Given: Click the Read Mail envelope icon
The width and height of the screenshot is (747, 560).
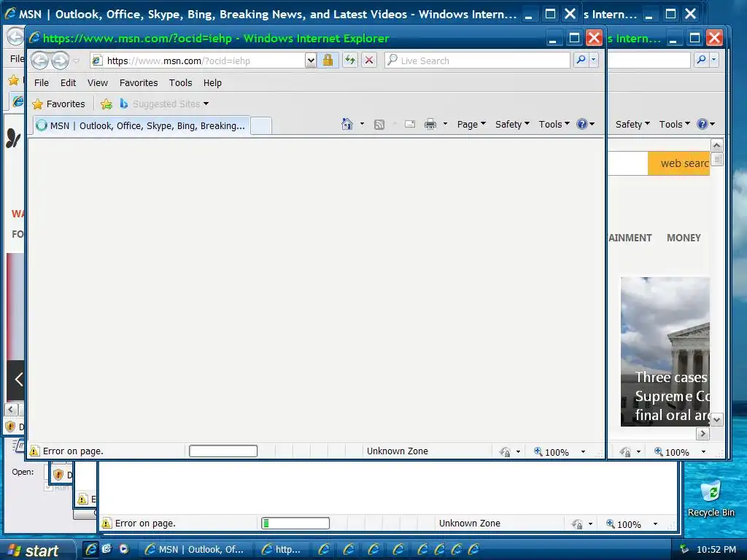Looking at the screenshot, I should point(410,124).
